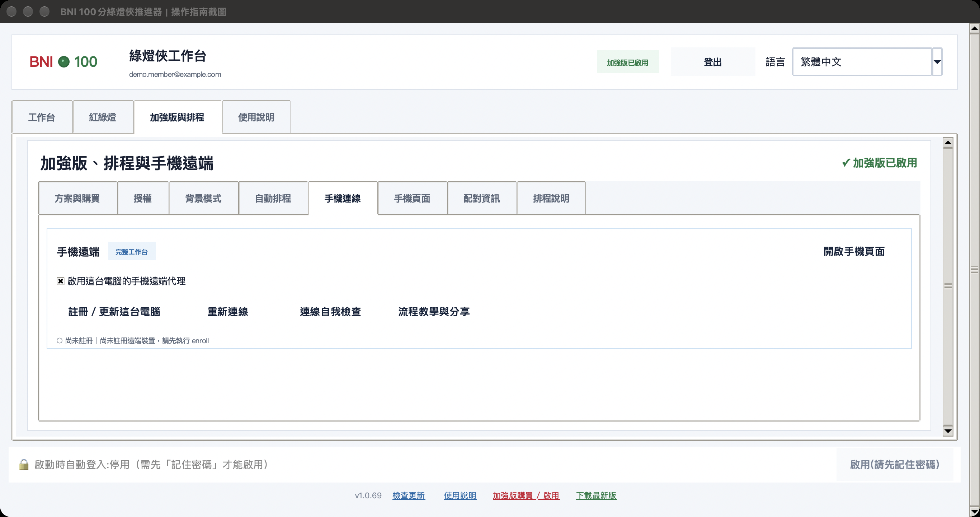Screen dimensions: 980x517
Task: Click the padlock icon beside auto-login status
Action: (24, 465)
